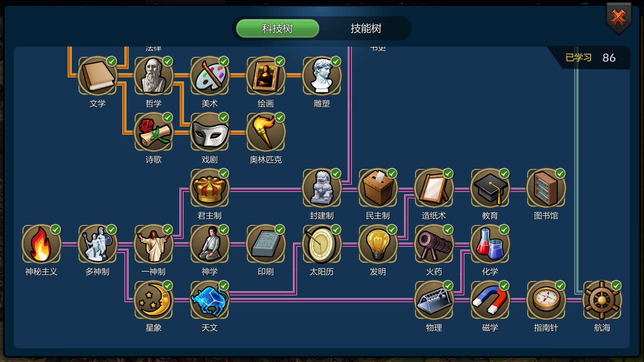Switch to the 技能树 tab
The width and height of the screenshot is (644, 362).
(x=366, y=28)
